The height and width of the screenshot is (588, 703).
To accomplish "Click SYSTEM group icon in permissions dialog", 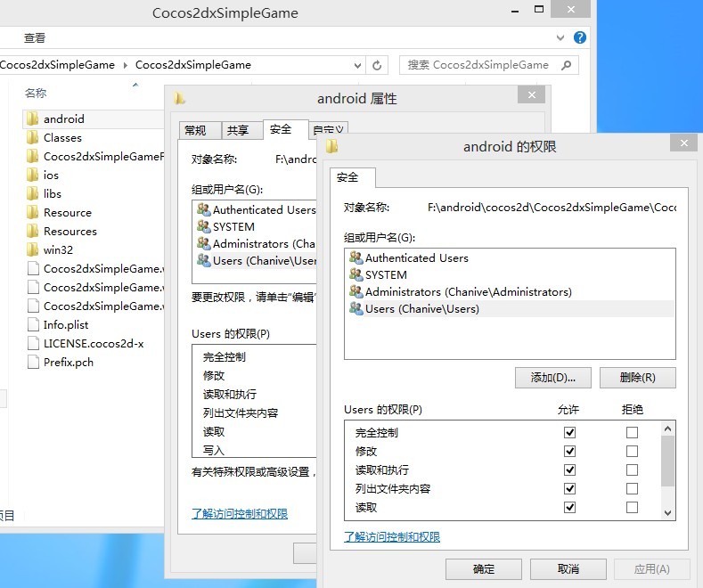I will pos(356,274).
